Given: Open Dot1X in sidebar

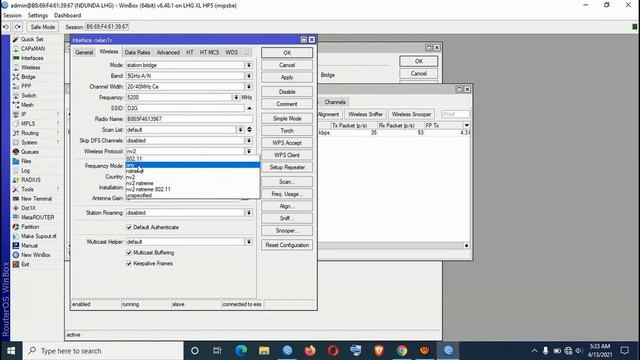Looking at the screenshot, I should pos(28,208).
